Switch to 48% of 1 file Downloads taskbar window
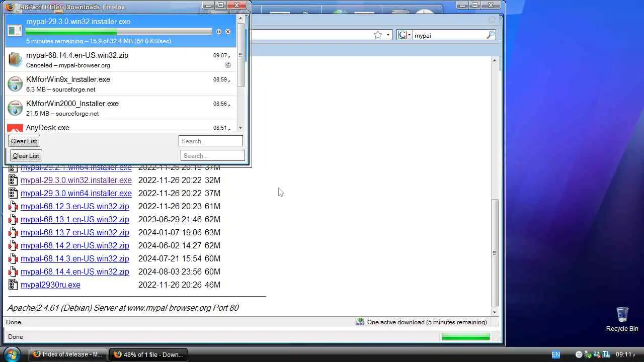The height and width of the screenshot is (362, 644). point(148,354)
